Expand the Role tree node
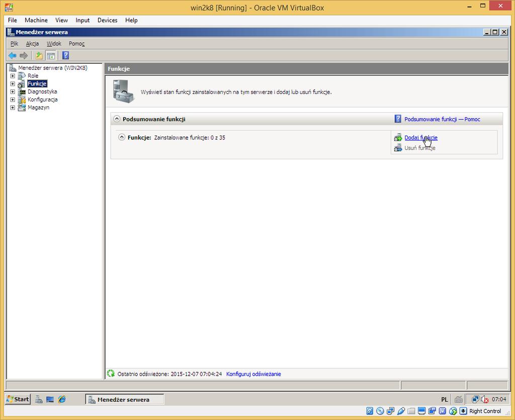This screenshot has height=420, width=515. 13,76
